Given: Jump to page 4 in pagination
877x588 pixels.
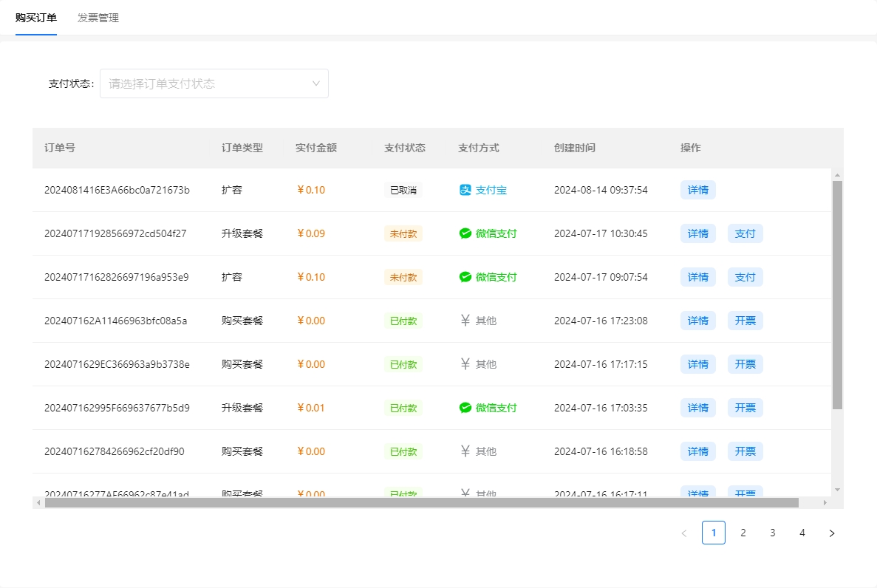Looking at the screenshot, I should [802, 533].
